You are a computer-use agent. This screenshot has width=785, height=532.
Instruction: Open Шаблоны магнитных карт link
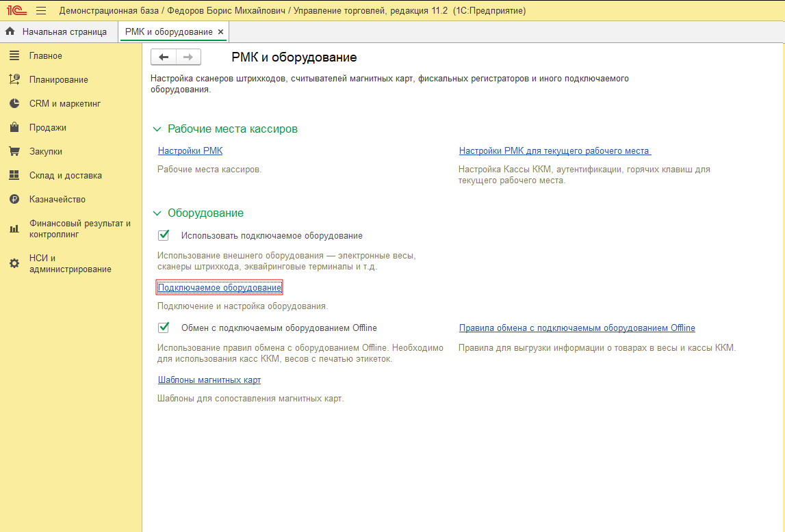209,380
